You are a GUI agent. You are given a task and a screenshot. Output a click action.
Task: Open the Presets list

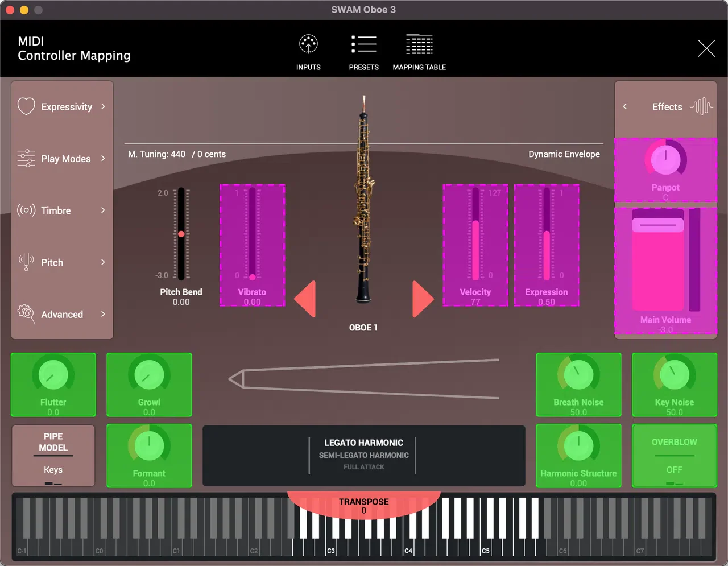click(x=363, y=52)
